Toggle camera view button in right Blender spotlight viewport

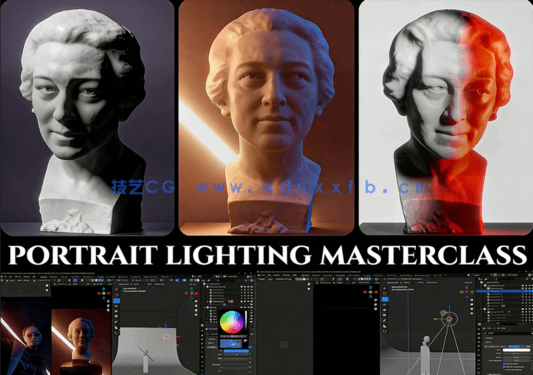pos(471,309)
